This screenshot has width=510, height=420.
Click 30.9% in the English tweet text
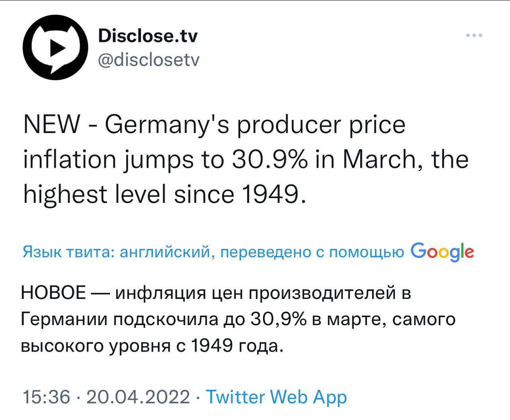(x=270, y=159)
